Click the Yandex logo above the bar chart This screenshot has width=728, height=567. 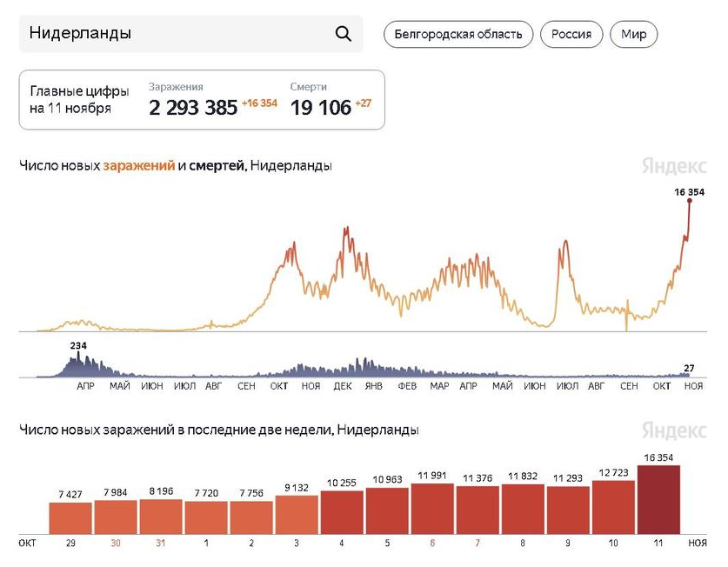(674, 430)
